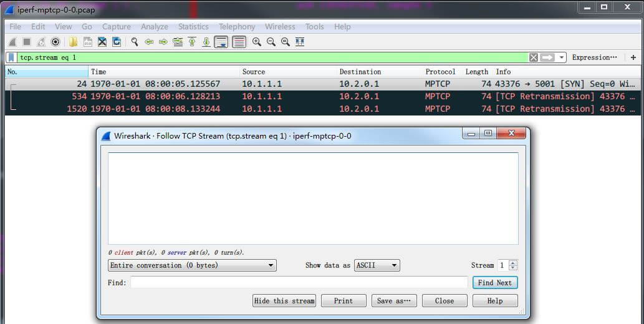The image size is (644, 324).
Task: Open the Entire conversation dropdown
Action: pyautogui.click(x=192, y=265)
